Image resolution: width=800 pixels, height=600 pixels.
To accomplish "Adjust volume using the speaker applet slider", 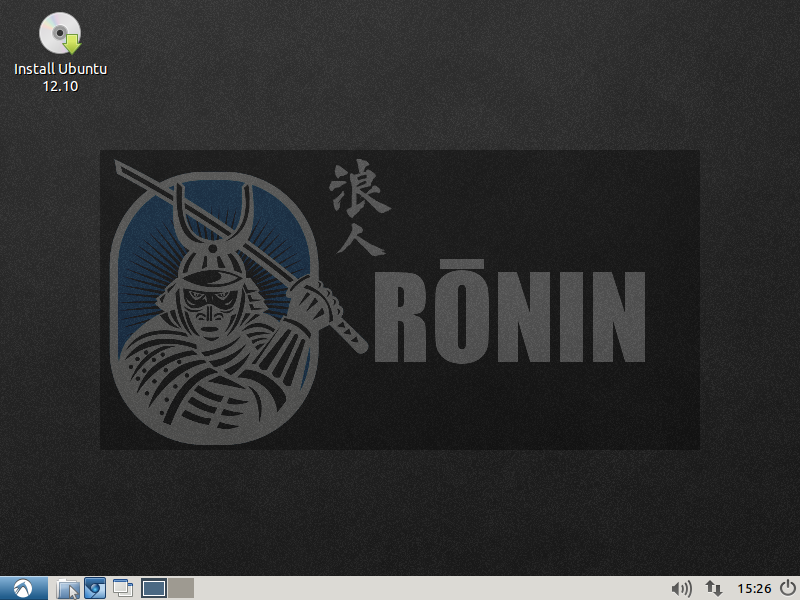I will tap(682, 588).
